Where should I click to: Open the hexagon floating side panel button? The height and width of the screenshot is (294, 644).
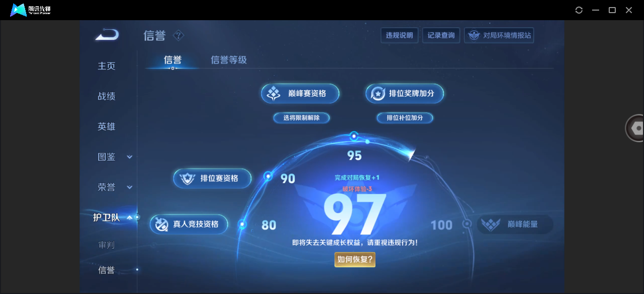tap(635, 128)
